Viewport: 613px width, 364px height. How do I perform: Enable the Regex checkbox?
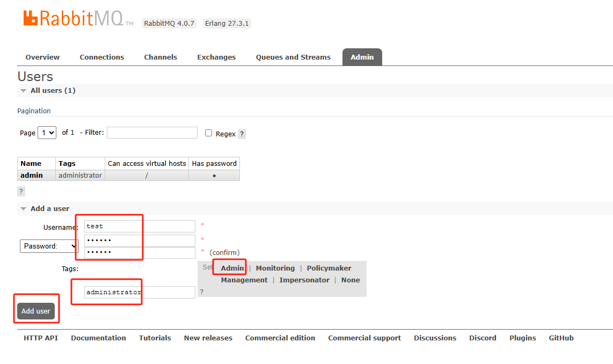208,133
